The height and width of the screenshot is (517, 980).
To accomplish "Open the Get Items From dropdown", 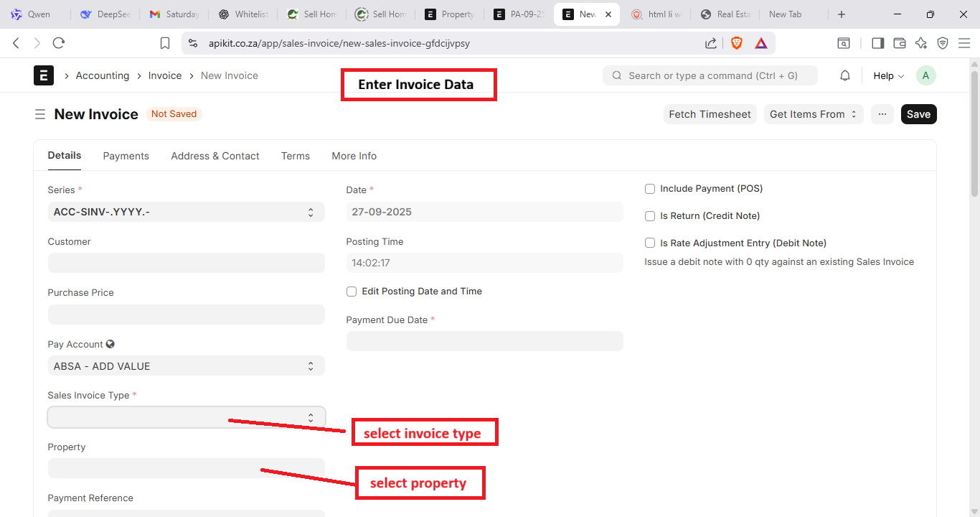I will pos(814,114).
